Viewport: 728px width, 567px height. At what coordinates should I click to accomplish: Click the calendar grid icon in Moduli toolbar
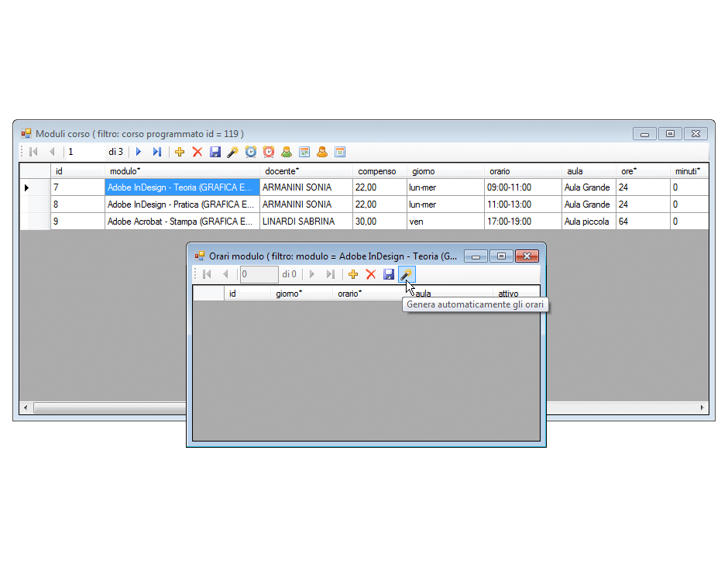pos(304,152)
